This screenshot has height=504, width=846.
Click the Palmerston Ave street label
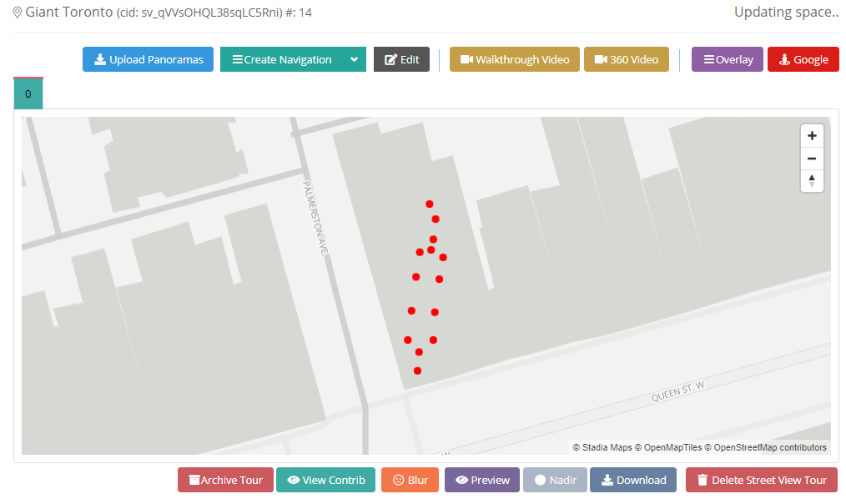coord(315,218)
